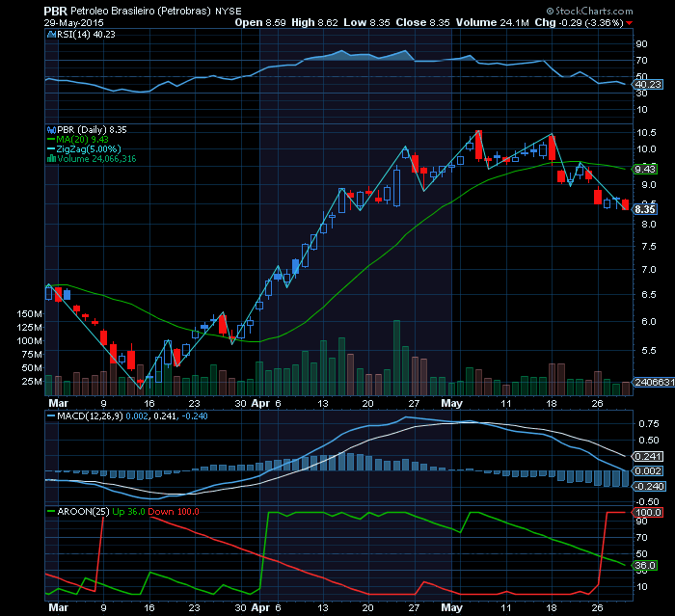Click the tallest green volume bar in late April
The width and height of the screenshot is (675, 616).
tap(396, 358)
